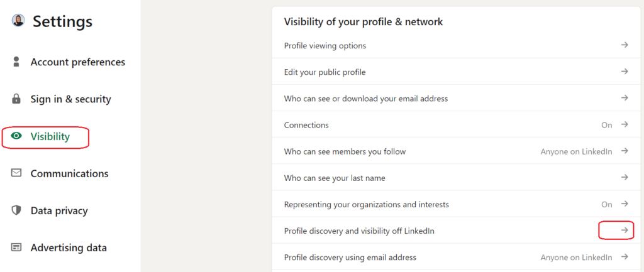The height and width of the screenshot is (272, 644).
Task: Click the Advertising data icon
Action: [x=16, y=248]
